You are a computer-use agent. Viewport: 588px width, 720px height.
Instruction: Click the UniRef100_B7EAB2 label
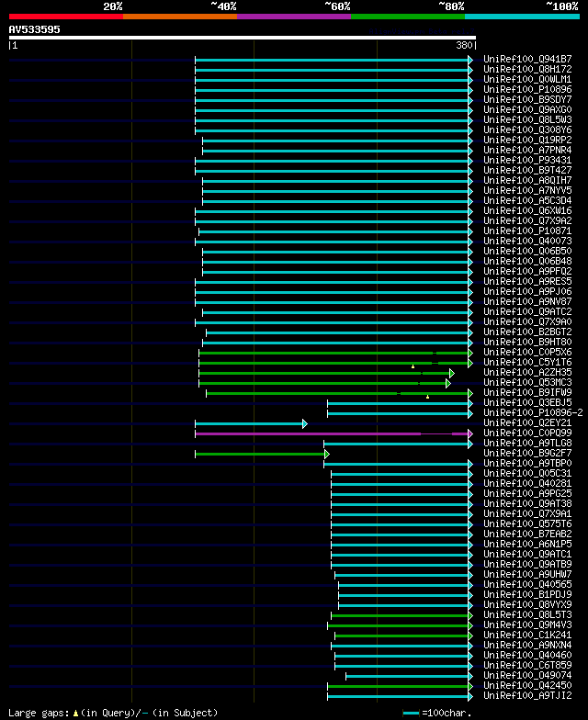pyautogui.click(x=527, y=534)
